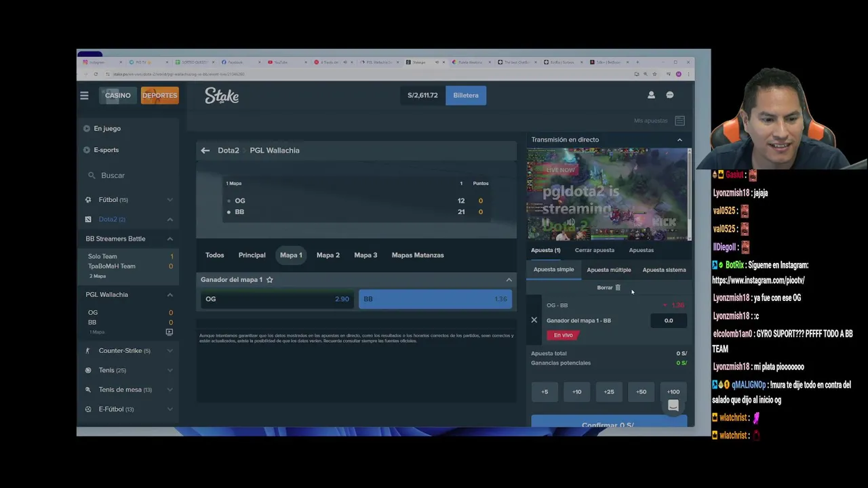Click the Tenis sport icon
This screenshot has width=868, height=488.
coord(88,371)
